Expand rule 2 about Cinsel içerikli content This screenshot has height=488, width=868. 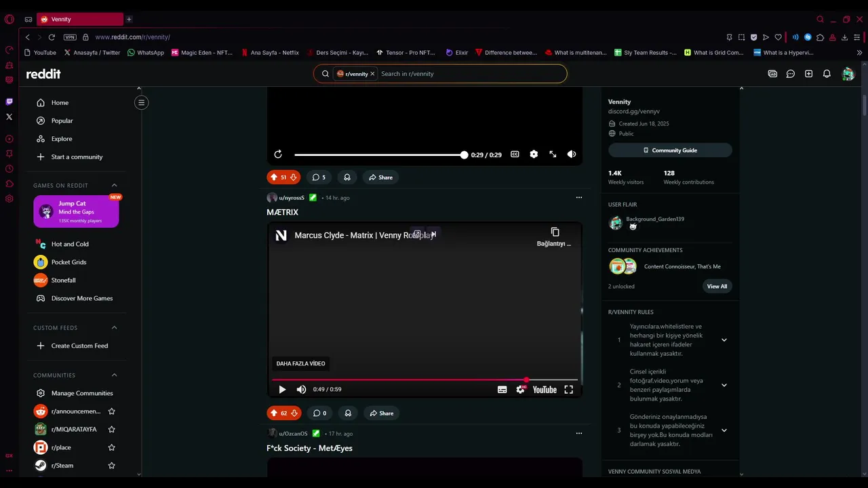coord(724,386)
